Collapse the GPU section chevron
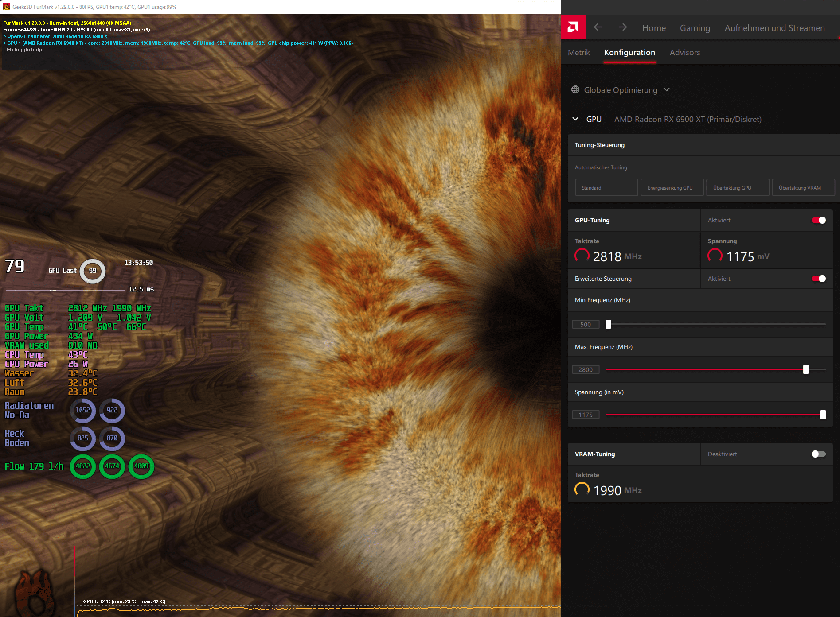This screenshot has width=840, height=617. click(575, 119)
